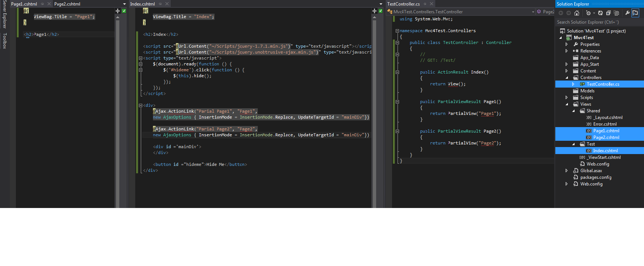Select Index.cshtml in Solution Explorer
644x266 pixels.
(605, 151)
